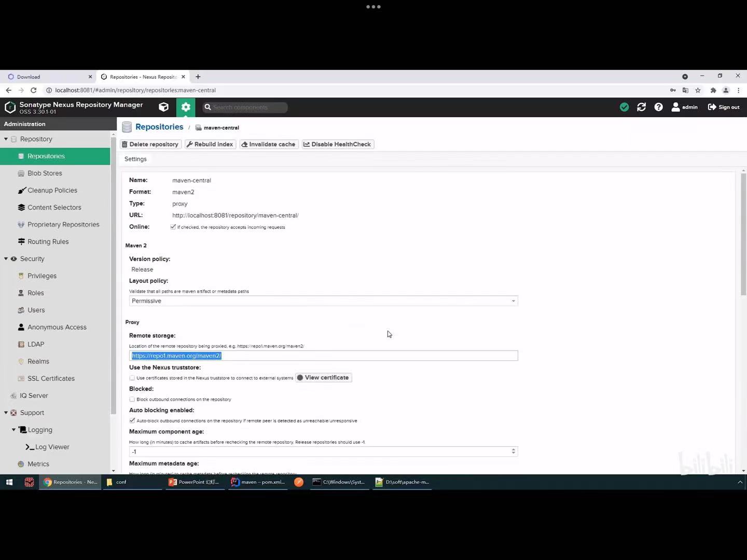Open Roles in sidebar

[35, 293]
